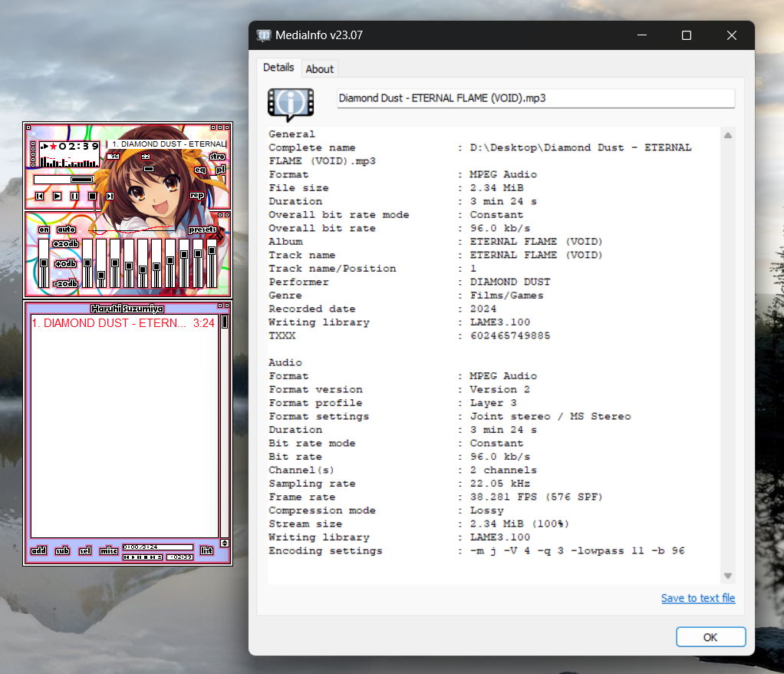Click the Winamp song seek bar thumb
This screenshot has width=784, height=674.
pos(81,180)
